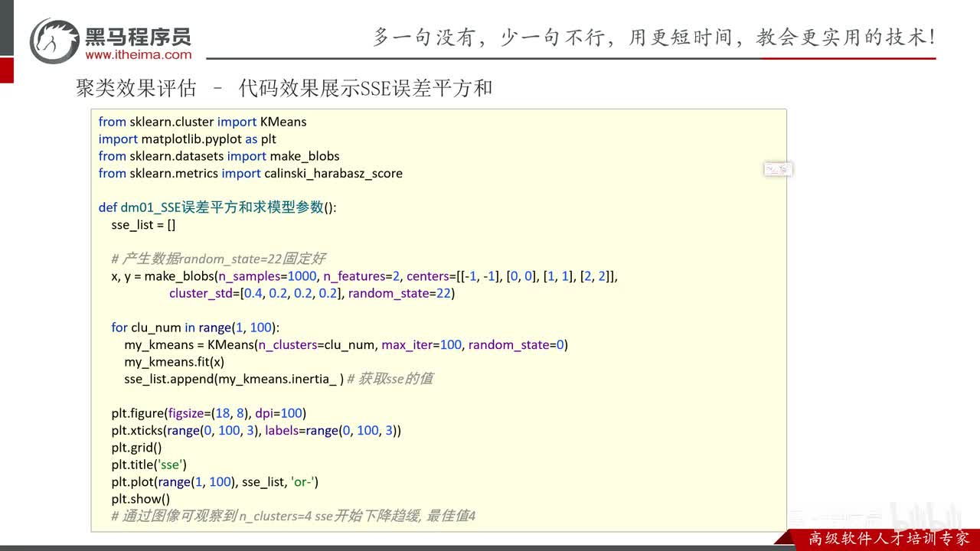This screenshot has width=980, height=551.
Task: Click the small thumbnail overlapping the code box edge
Action: [778, 169]
